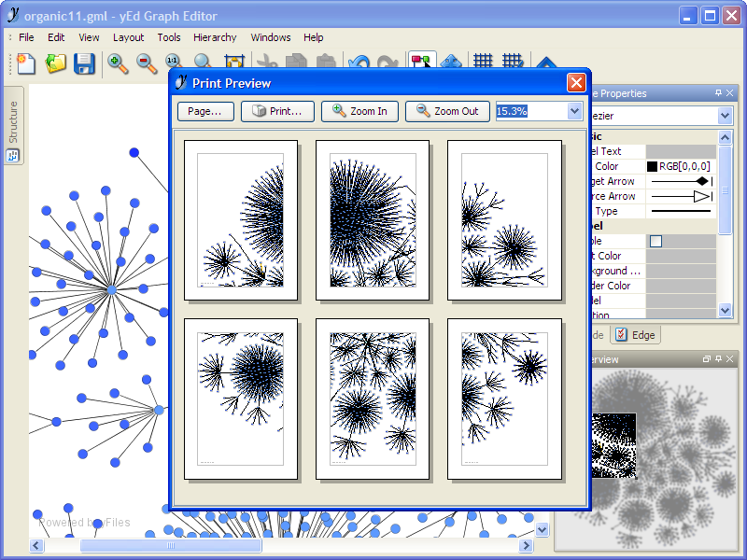Open the Source Arrow style selector
This screenshot has width=747, height=560.
pos(681,196)
